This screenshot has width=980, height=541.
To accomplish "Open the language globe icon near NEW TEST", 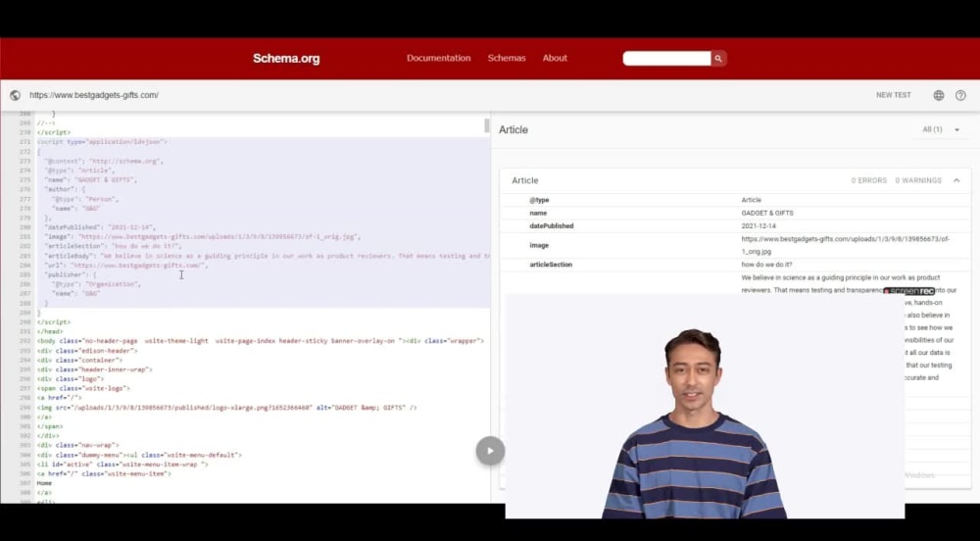I will [x=939, y=95].
